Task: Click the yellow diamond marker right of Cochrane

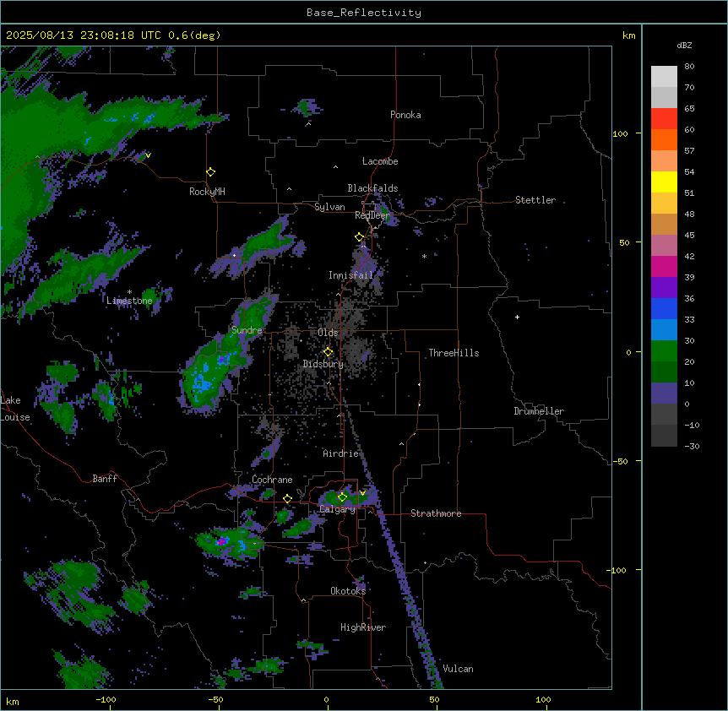Action: [x=287, y=499]
